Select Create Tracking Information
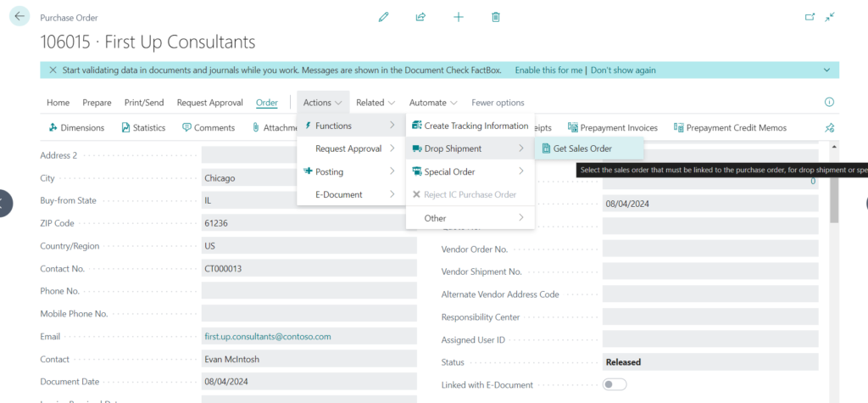Screen dimensions: 868x403 click(470, 126)
